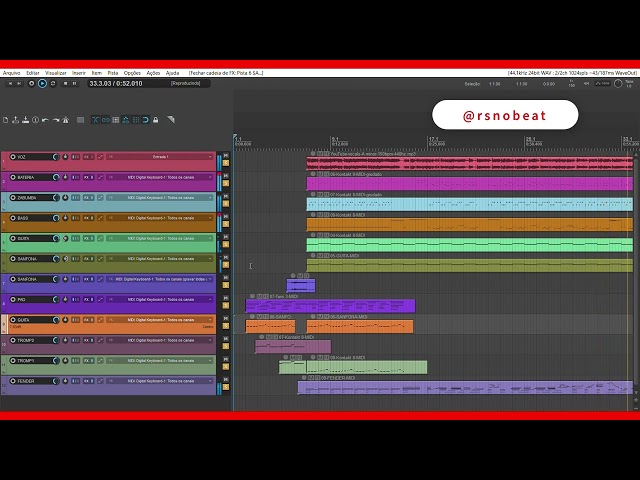Image resolution: width=640 pixels, height=480 pixels.
Task: Click the BASS track pan knob
Action: click(x=65, y=218)
